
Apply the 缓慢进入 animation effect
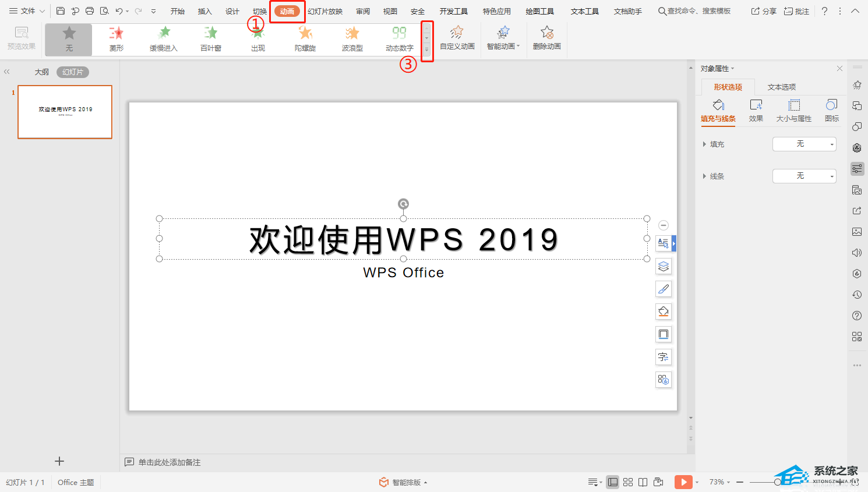point(164,40)
